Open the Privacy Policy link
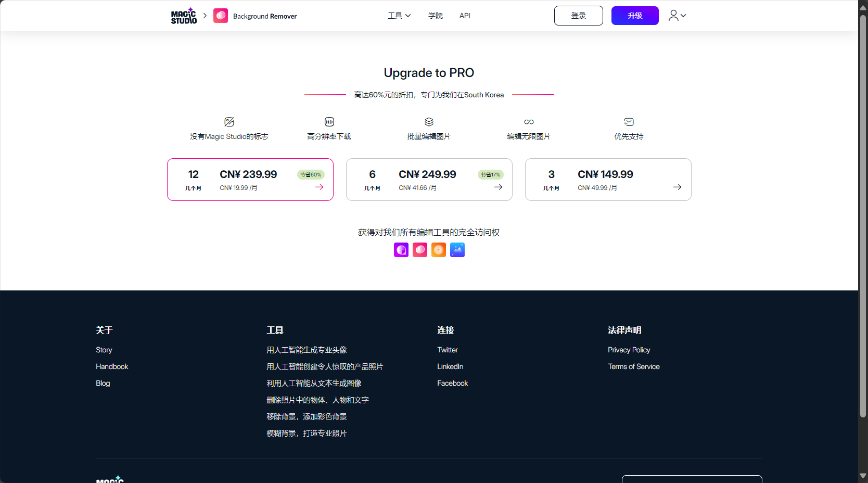The width and height of the screenshot is (868, 483). click(629, 350)
